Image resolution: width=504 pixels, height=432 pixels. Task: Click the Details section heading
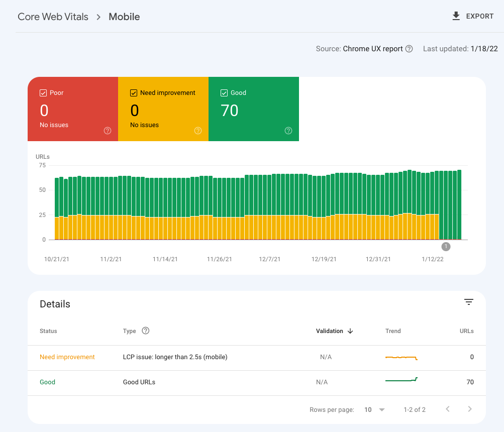[x=55, y=304]
